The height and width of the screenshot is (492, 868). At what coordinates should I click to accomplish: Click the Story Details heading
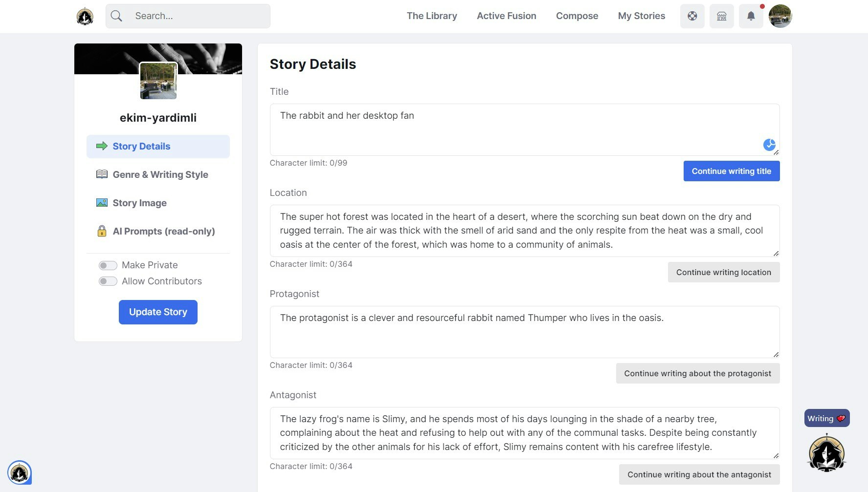coord(313,64)
